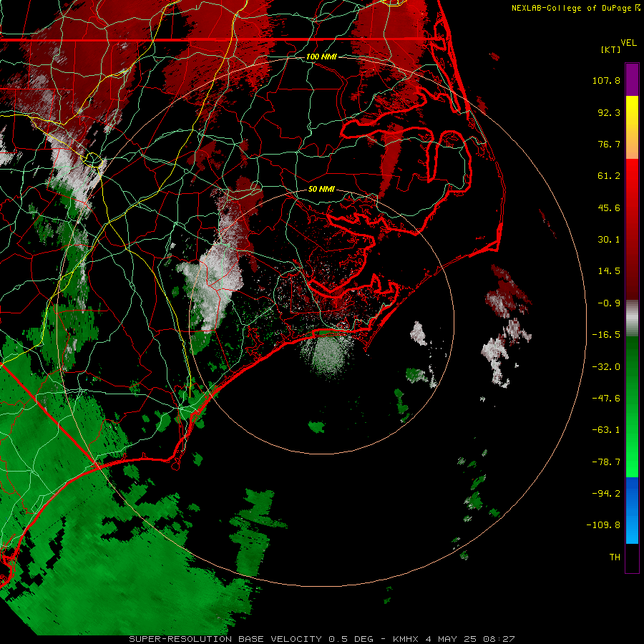Click the -63.1 velocity scale value
Image resolution: width=644 pixels, height=644 pixels.
[606, 430]
